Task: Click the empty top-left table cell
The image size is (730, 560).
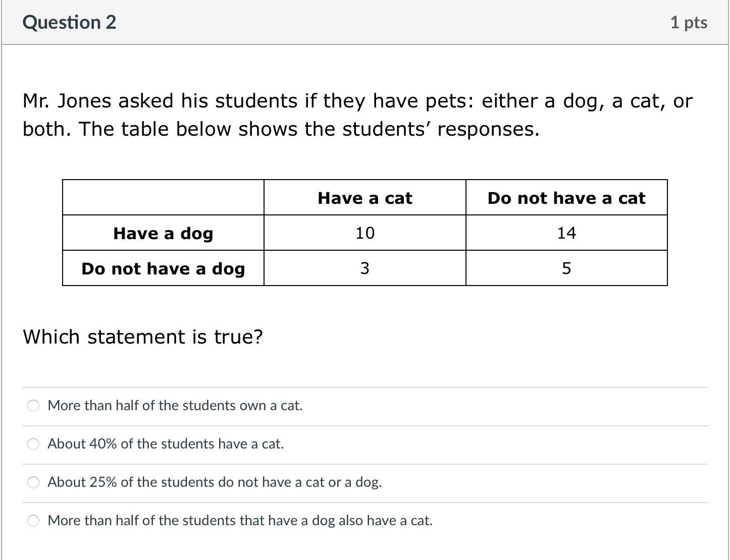Action: point(163,198)
